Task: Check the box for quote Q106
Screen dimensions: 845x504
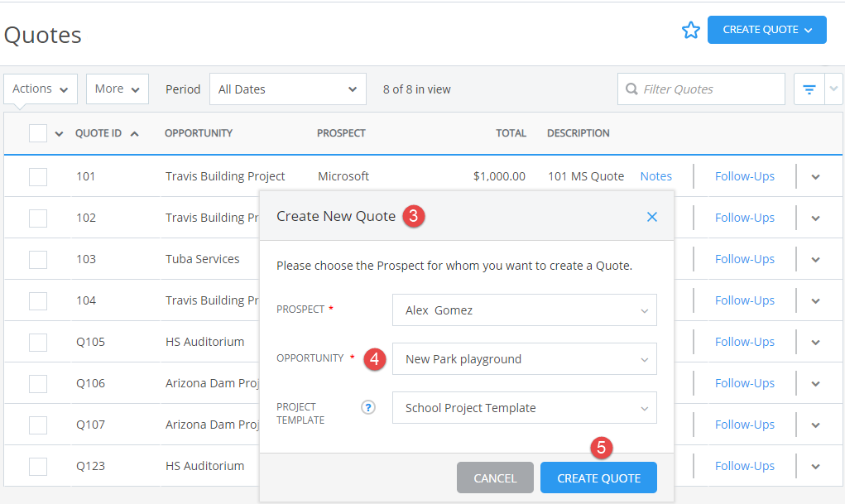Action: [x=38, y=384]
